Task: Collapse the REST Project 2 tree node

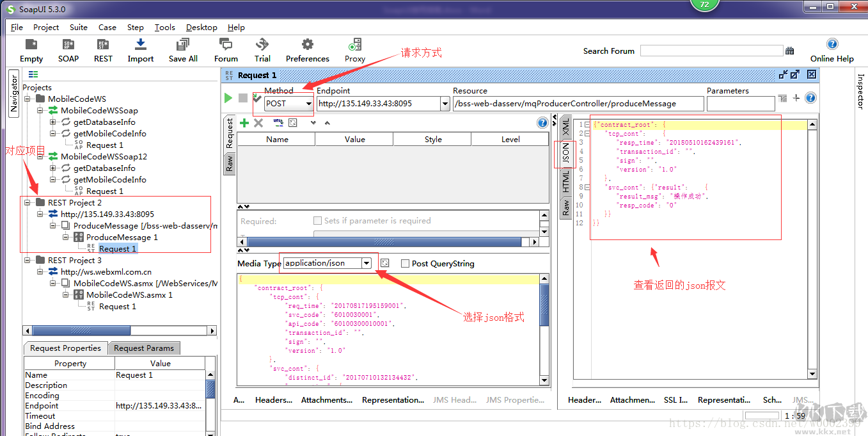Action: tap(28, 203)
